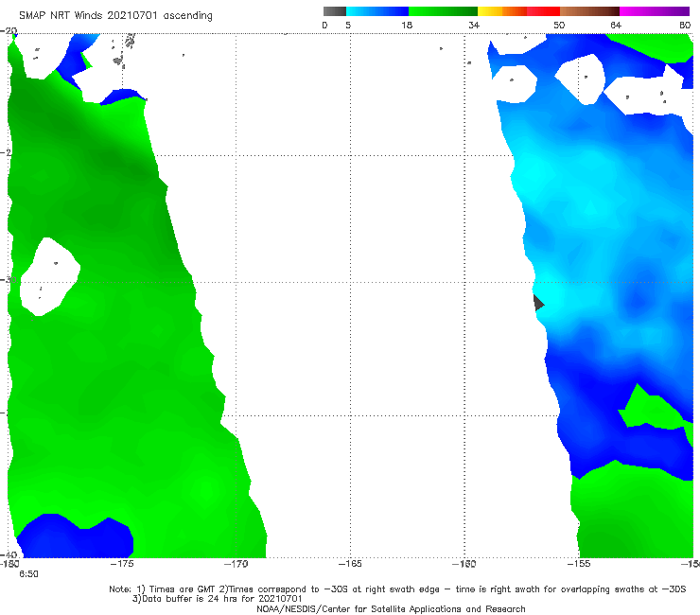Viewport: 700px width, 615px height.
Task: Click the red segment of the color bar
Action: point(543,11)
